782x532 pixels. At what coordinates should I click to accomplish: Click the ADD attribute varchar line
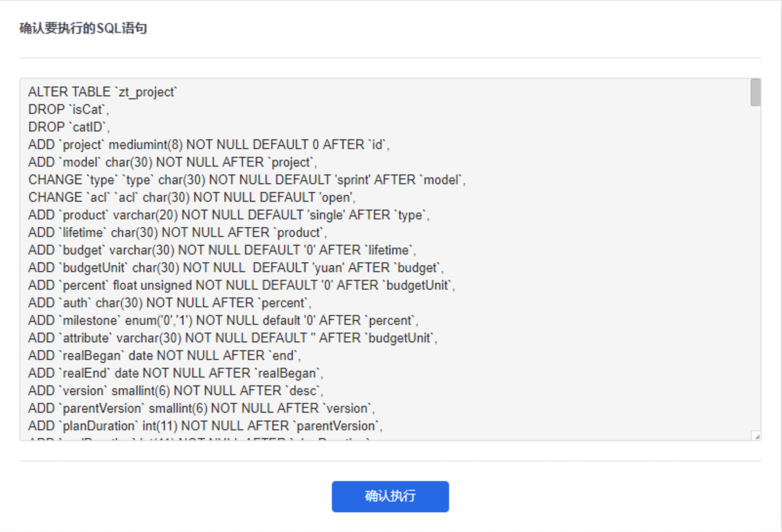pyautogui.click(x=232, y=338)
